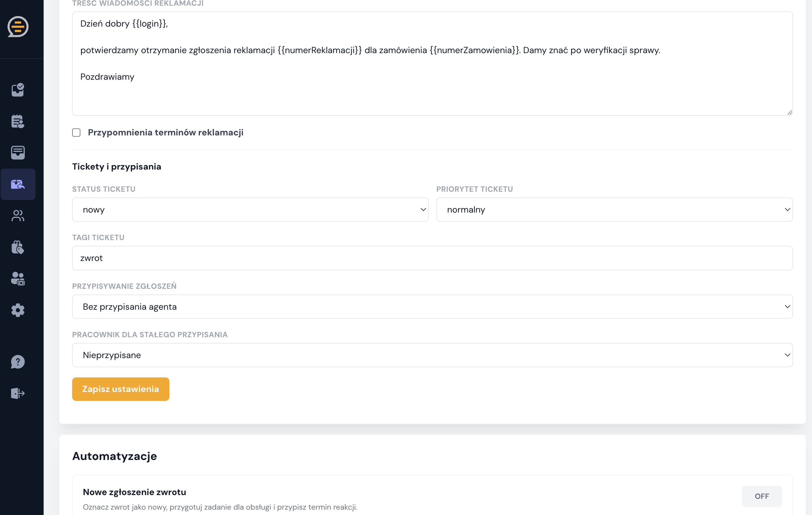The height and width of the screenshot is (515, 812).
Task: Click the Tagi ticketu input field
Action: [x=432, y=258]
